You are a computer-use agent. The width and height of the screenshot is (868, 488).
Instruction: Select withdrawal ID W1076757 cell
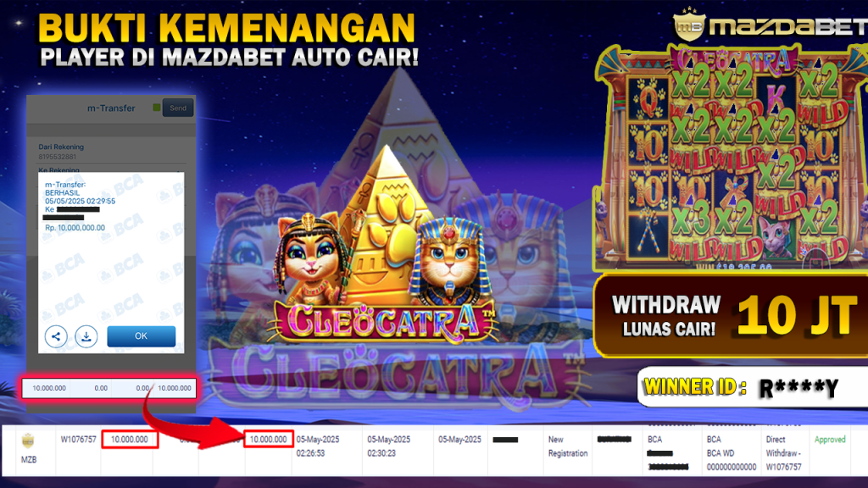(x=79, y=440)
